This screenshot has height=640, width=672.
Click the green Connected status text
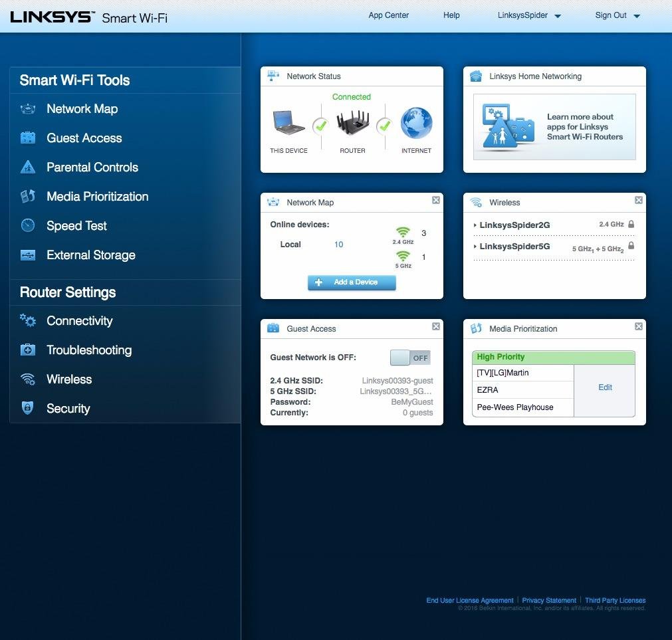coord(352,97)
